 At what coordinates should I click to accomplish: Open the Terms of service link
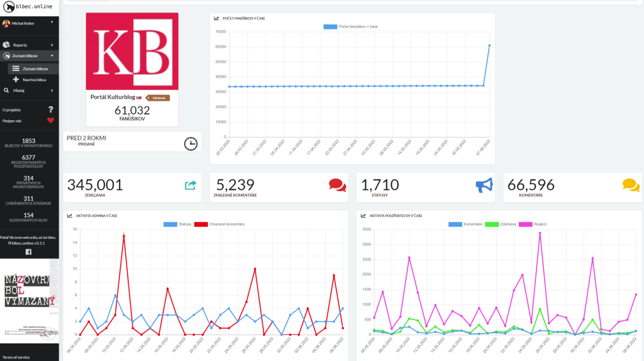coord(16,357)
